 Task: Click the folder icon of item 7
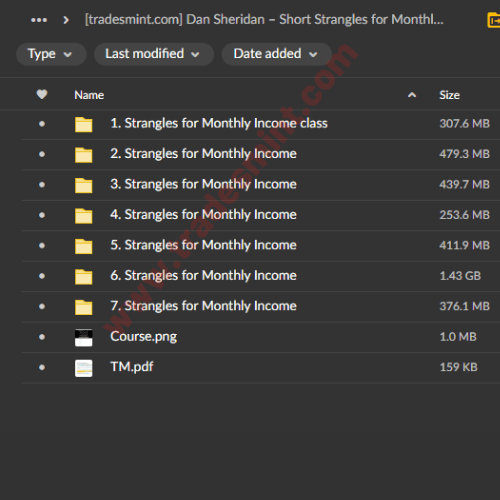click(x=84, y=307)
